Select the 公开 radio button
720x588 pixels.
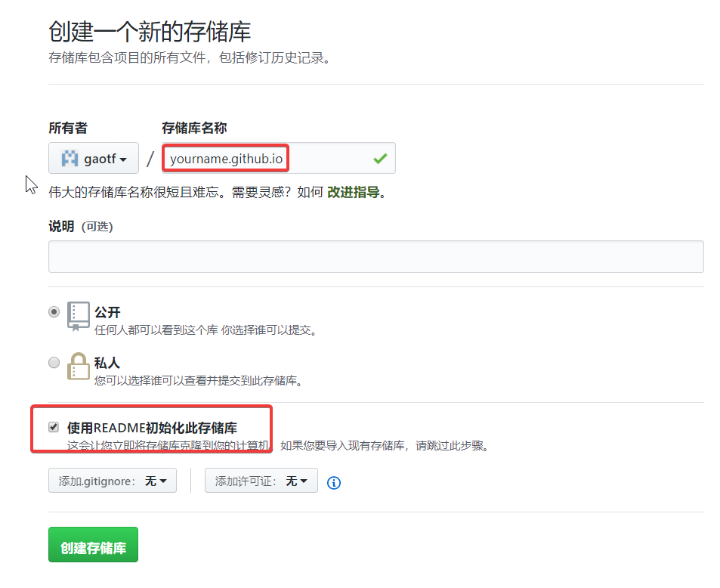[54, 312]
